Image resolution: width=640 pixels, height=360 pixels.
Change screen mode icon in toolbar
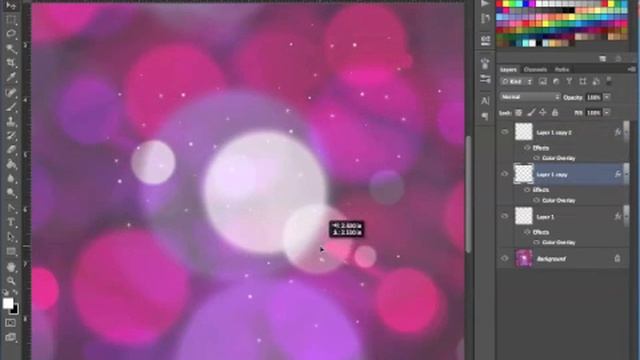[11, 337]
